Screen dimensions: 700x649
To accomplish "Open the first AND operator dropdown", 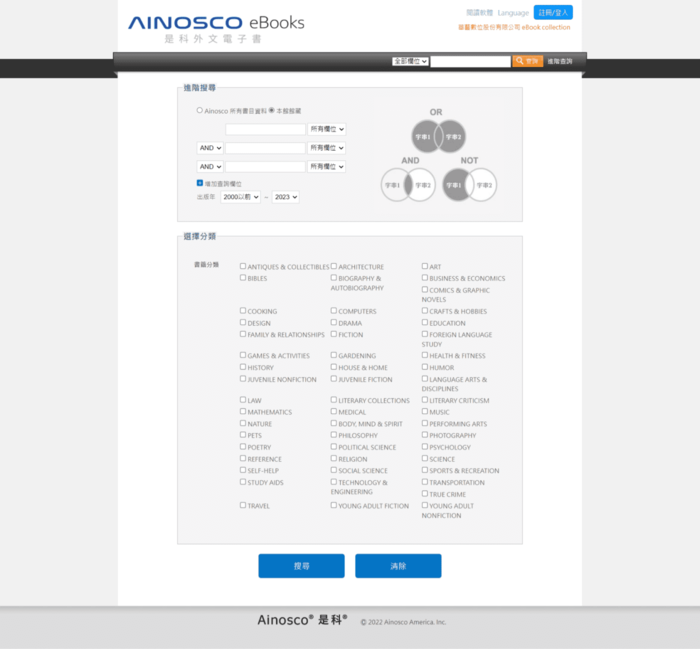I will [x=210, y=148].
